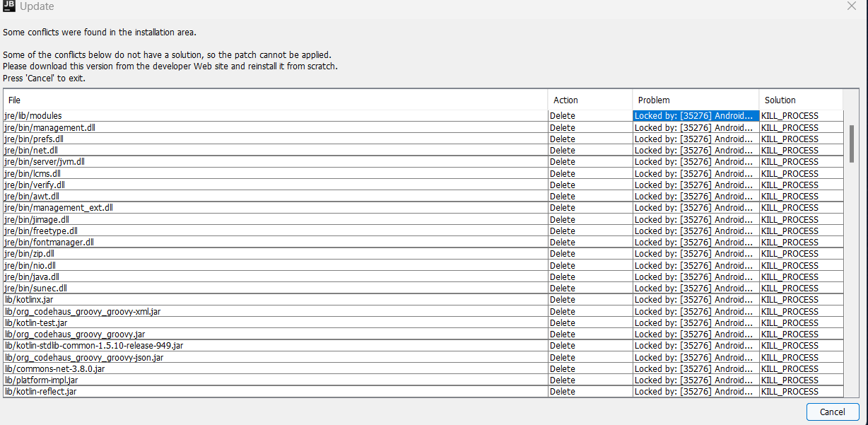The height and width of the screenshot is (425, 868).
Task: Select the jre/bin/sunec.dll file cell
Action: point(276,288)
